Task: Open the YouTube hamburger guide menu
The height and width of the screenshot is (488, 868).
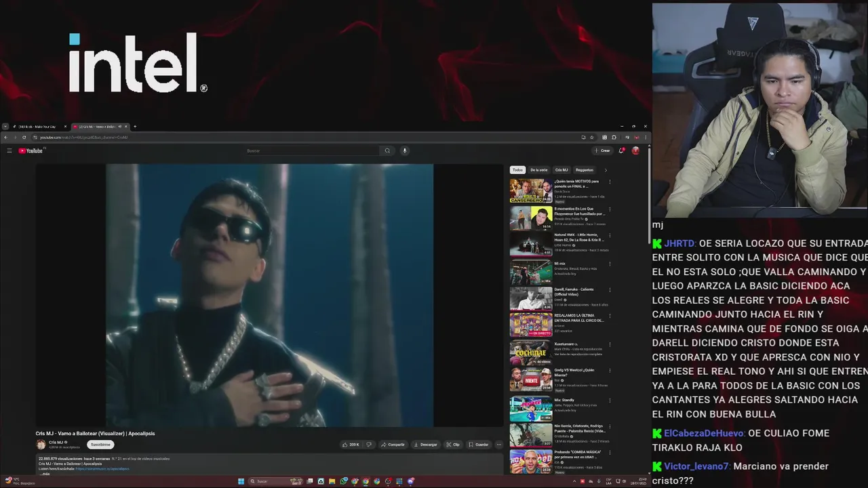Action: coord(9,150)
